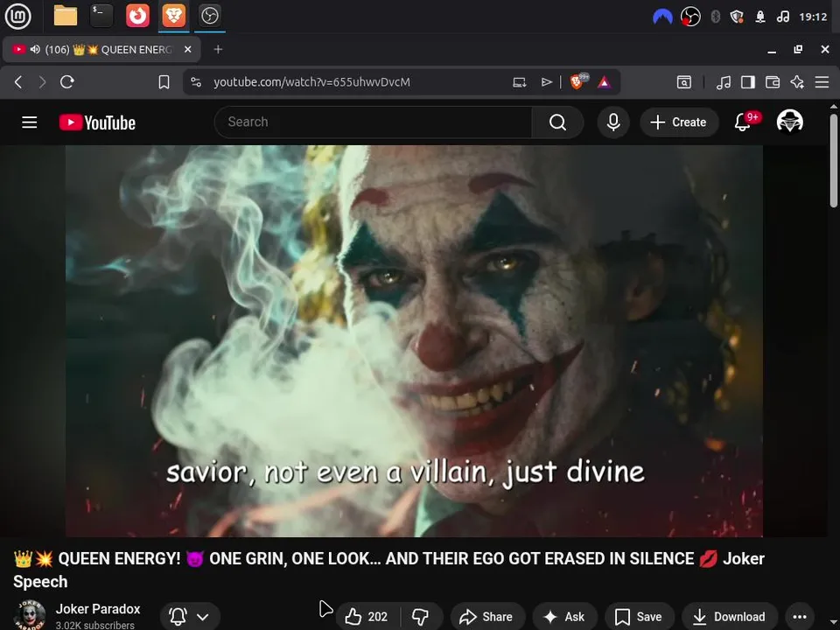Open the OBS Studio panel launcher

pyautogui.click(x=209, y=16)
